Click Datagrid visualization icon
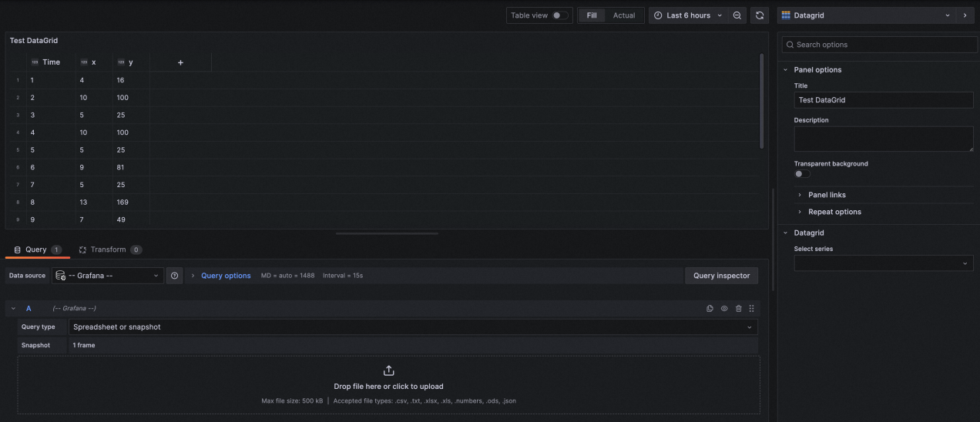The width and height of the screenshot is (980, 422). point(787,15)
